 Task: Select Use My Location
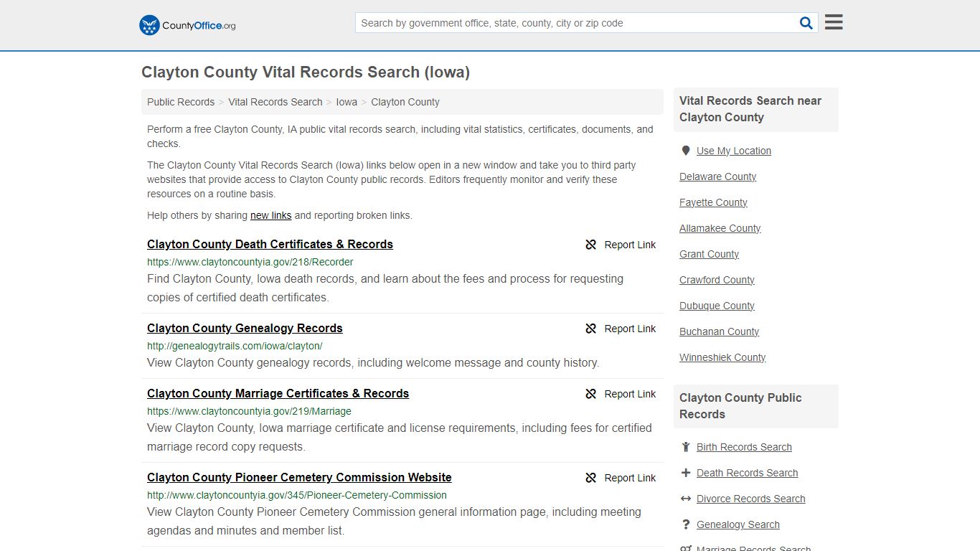pyautogui.click(x=733, y=151)
